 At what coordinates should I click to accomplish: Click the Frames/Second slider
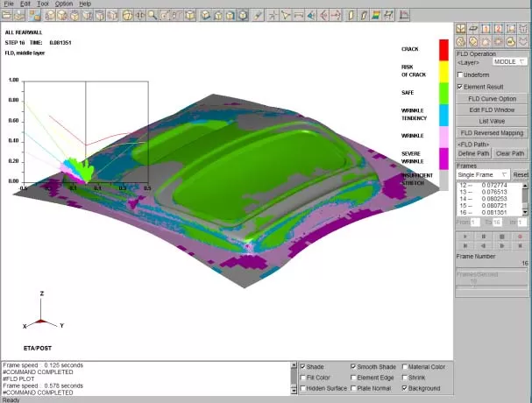[x=492, y=287]
